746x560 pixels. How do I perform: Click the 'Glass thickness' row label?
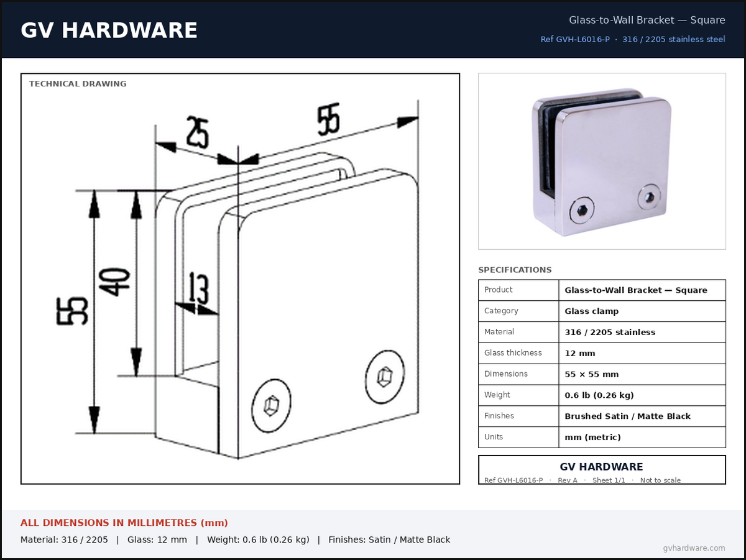513,353
